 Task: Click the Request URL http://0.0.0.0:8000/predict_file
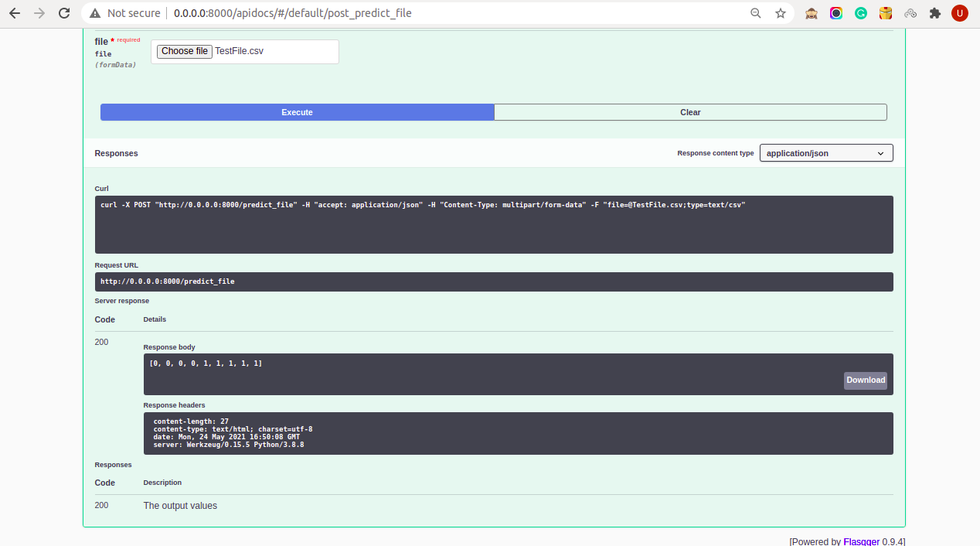167,282
